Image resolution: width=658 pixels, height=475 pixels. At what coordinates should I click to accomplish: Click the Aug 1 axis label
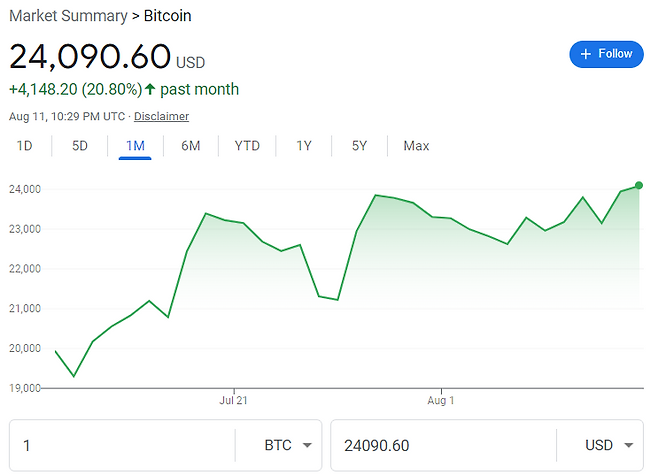click(x=441, y=401)
